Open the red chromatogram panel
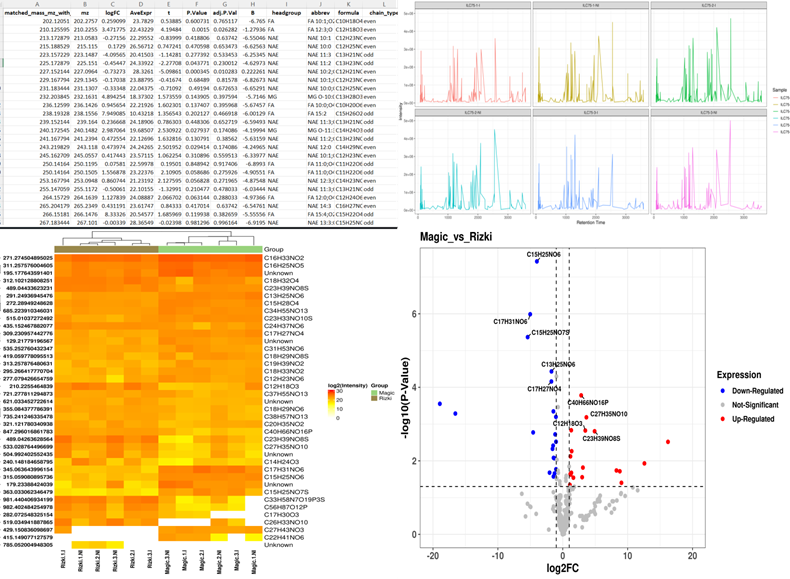The height and width of the screenshot is (579, 790). click(469, 57)
